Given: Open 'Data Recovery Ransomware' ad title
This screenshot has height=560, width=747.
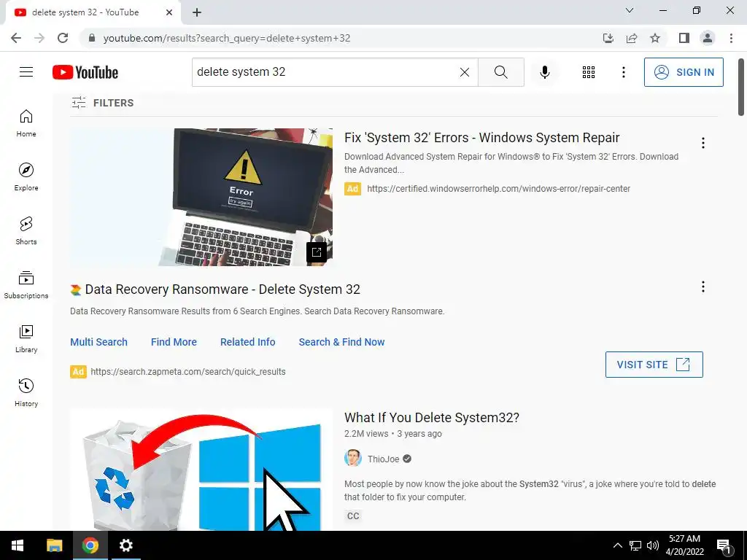Looking at the screenshot, I should coord(222,289).
